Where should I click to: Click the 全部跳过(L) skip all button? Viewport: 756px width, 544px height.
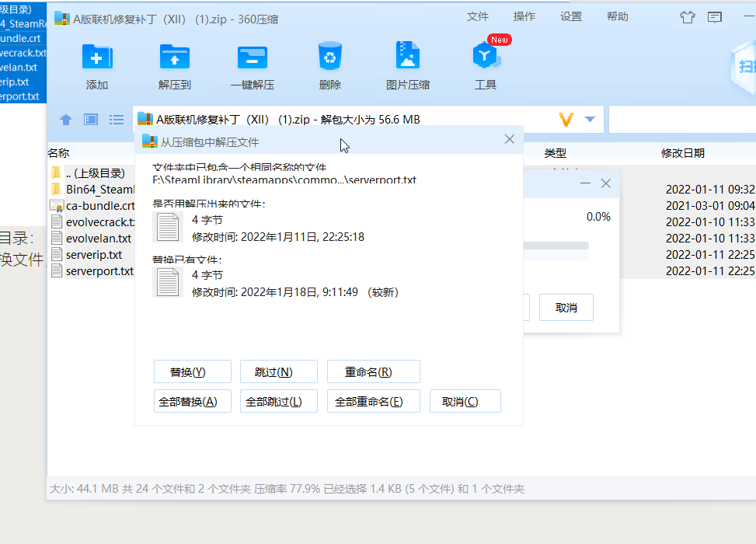tap(279, 401)
